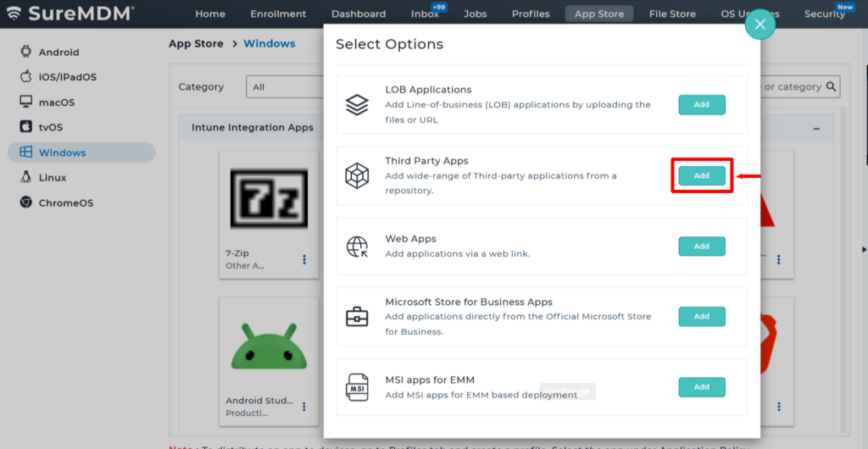Click Add for Third Party Apps

pos(701,175)
